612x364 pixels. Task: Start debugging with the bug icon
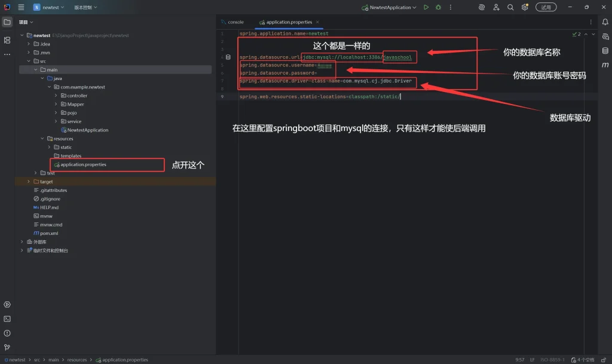click(438, 7)
